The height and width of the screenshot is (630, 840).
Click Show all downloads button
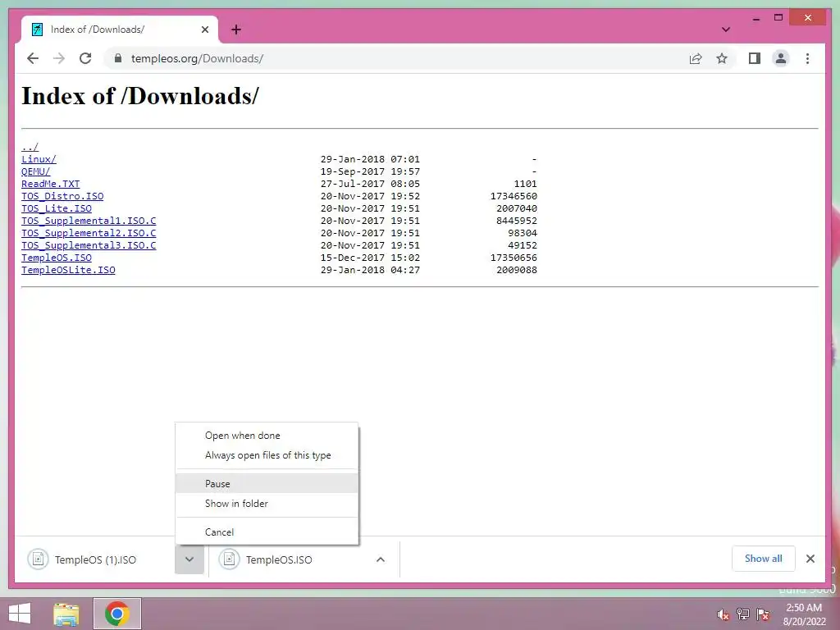click(764, 559)
